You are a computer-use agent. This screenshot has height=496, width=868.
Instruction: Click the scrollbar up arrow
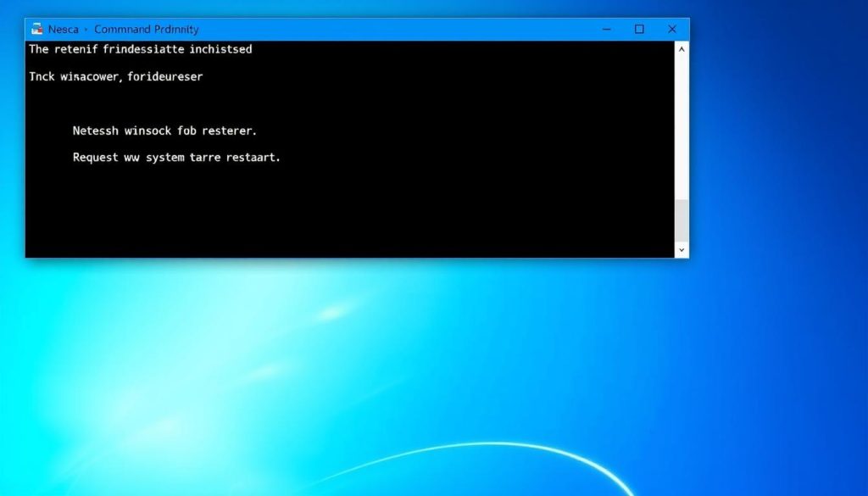681,48
